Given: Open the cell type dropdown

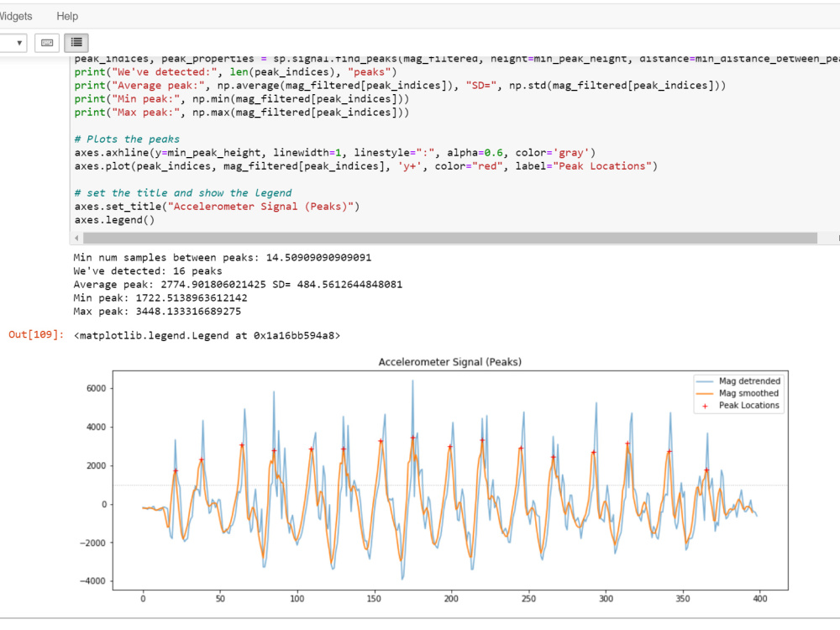Looking at the screenshot, I should pos(12,42).
